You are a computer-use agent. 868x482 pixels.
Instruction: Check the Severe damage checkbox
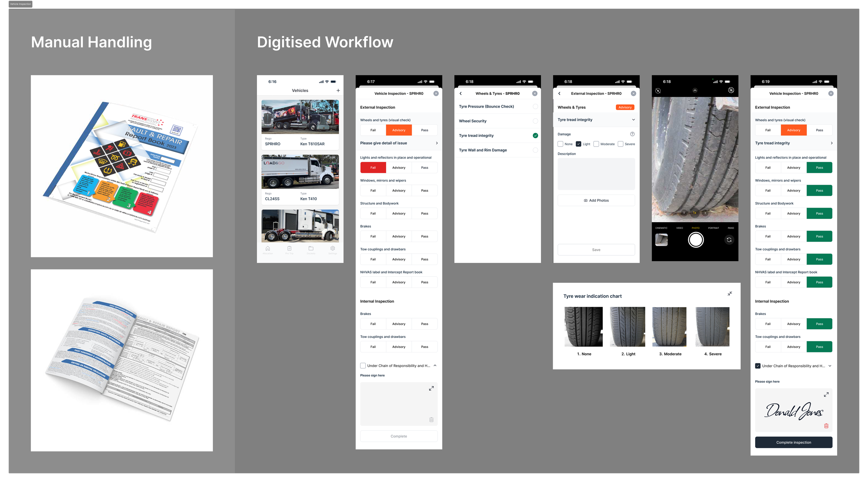point(620,144)
